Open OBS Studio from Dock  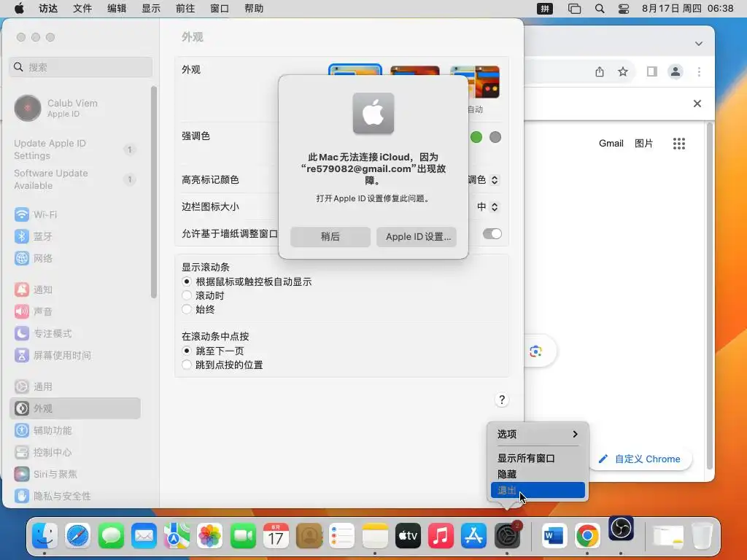621,529
